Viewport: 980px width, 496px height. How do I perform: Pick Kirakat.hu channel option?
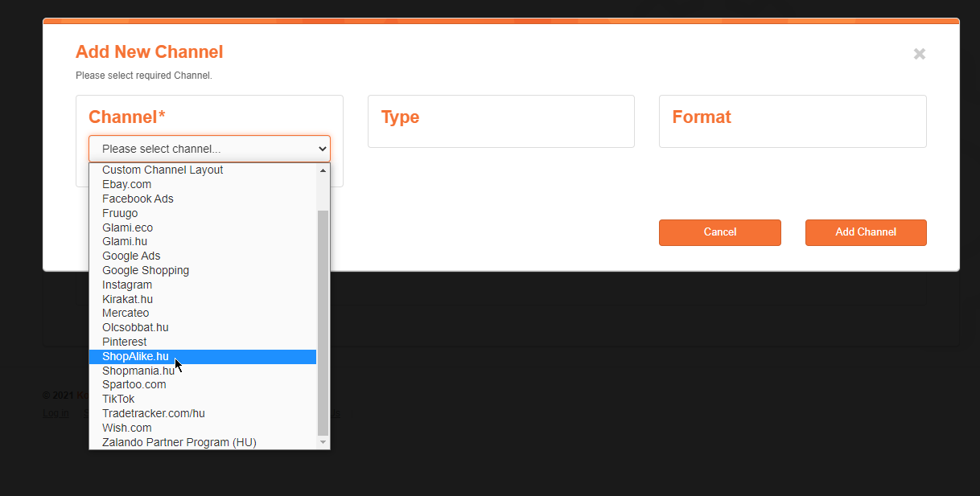click(x=203, y=299)
